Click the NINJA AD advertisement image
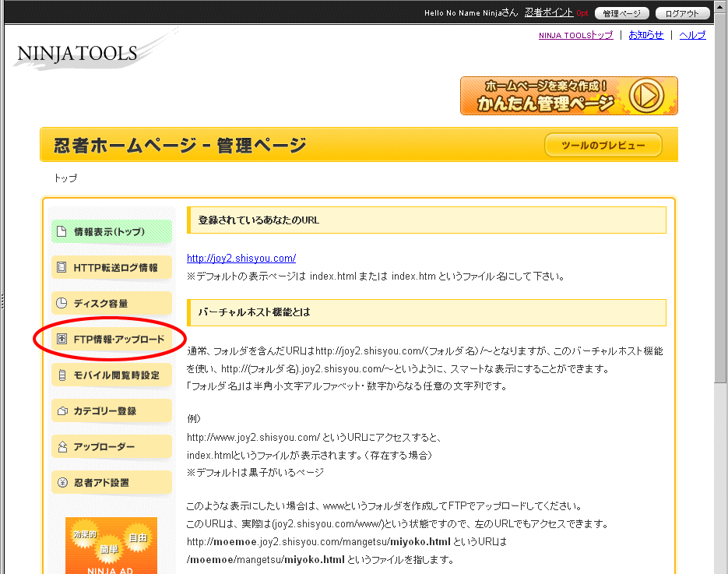The height and width of the screenshot is (574, 728). [x=111, y=546]
